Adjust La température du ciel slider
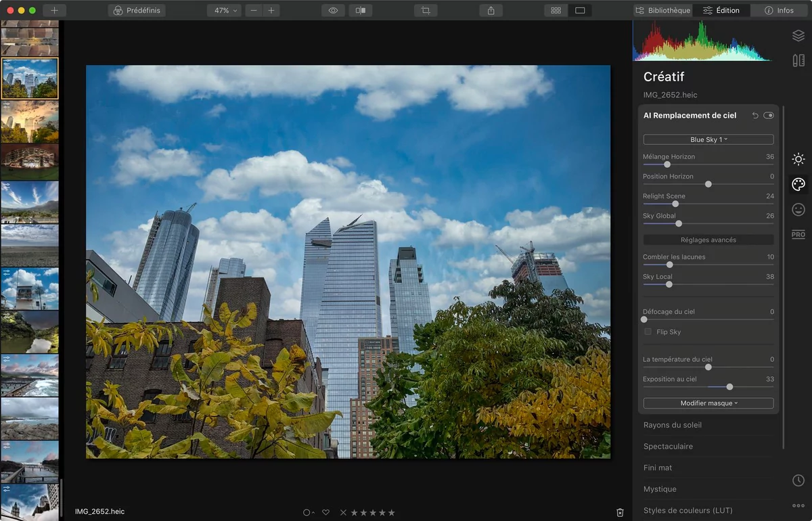 [708, 367]
